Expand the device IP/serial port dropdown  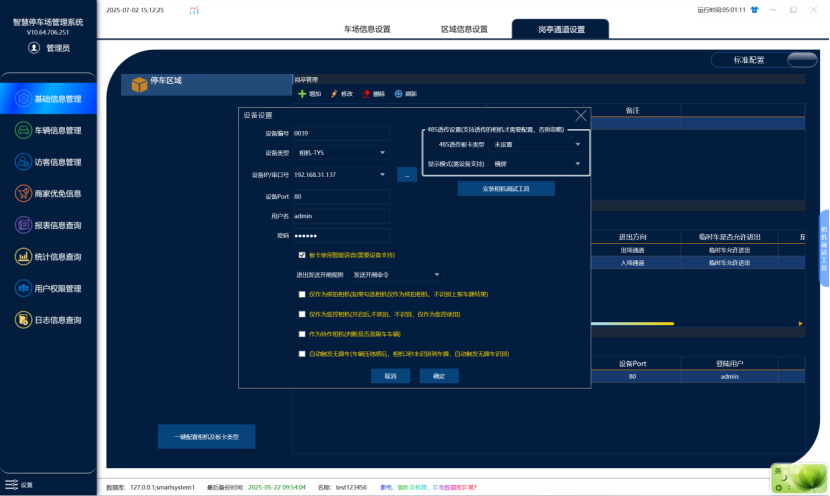[382, 175]
